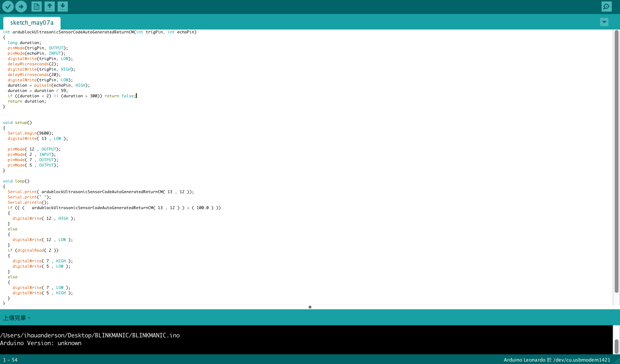This screenshot has height=364, width=620.
Task: Click the '100.0' comparison value
Action: 202,208
